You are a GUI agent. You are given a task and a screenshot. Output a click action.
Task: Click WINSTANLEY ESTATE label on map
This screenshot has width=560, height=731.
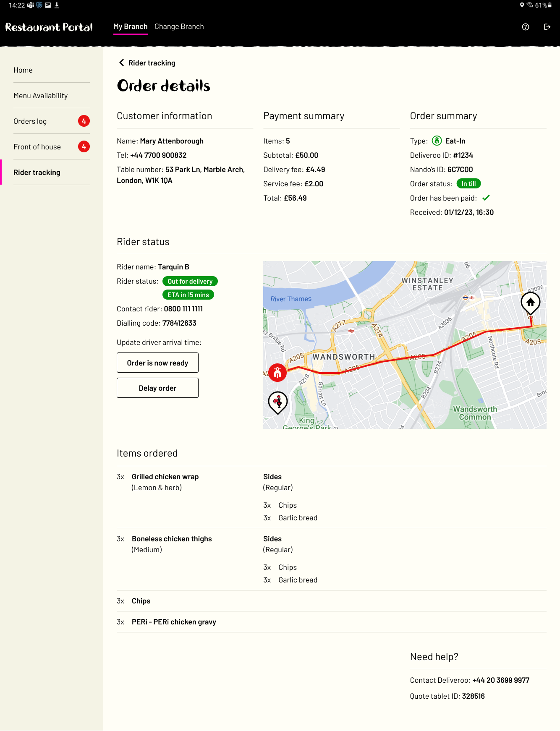[x=427, y=284]
